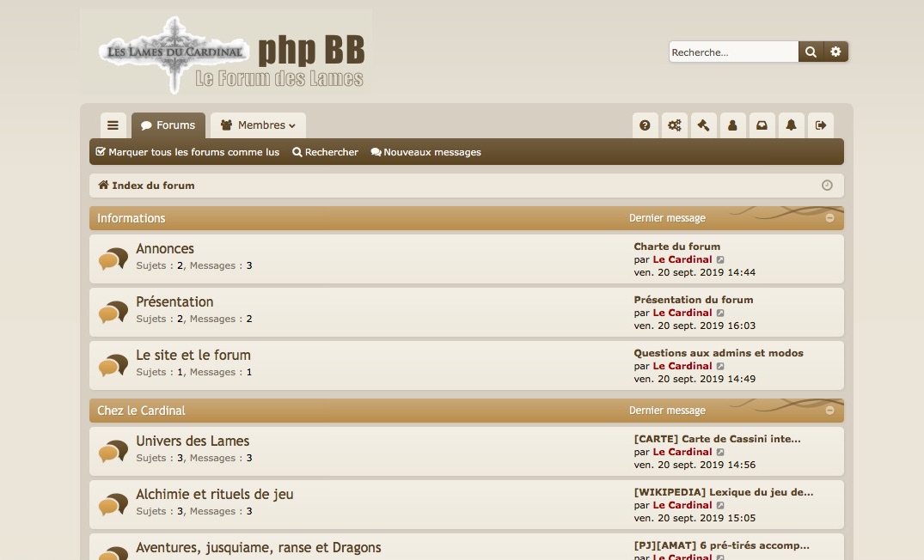Collapse the Informations category

click(829, 218)
